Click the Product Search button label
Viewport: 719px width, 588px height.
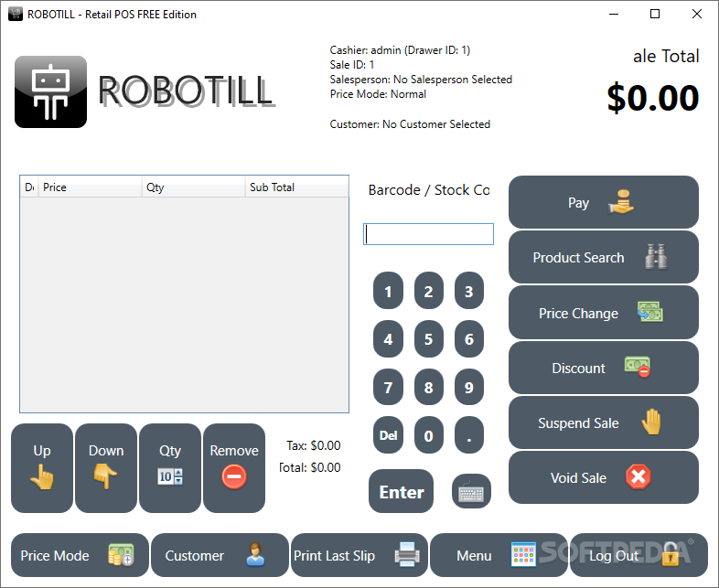pos(578,258)
